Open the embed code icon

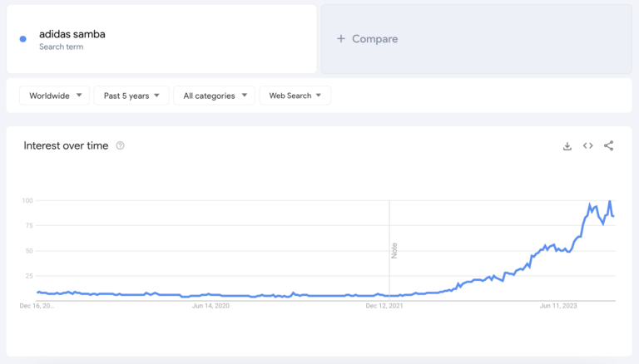(x=588, y=146)
